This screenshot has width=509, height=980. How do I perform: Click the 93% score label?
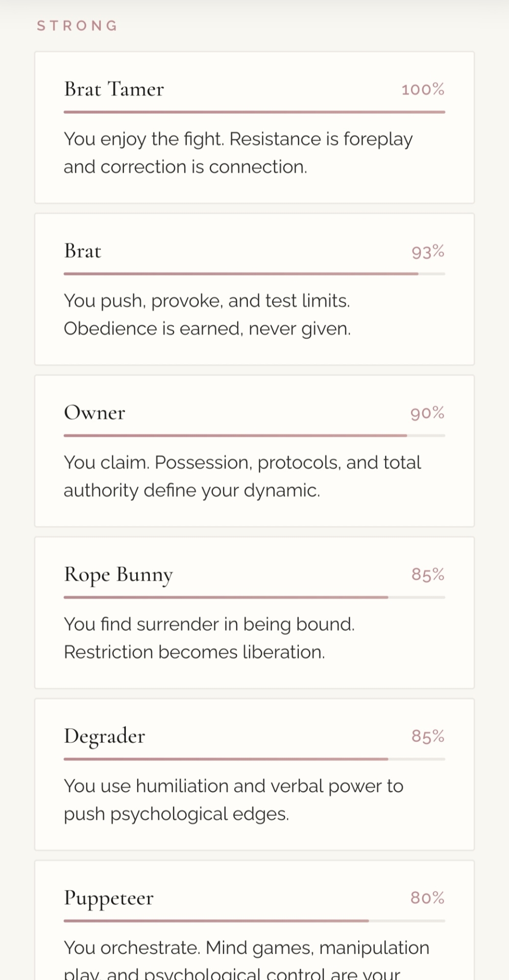pos(428,252)
